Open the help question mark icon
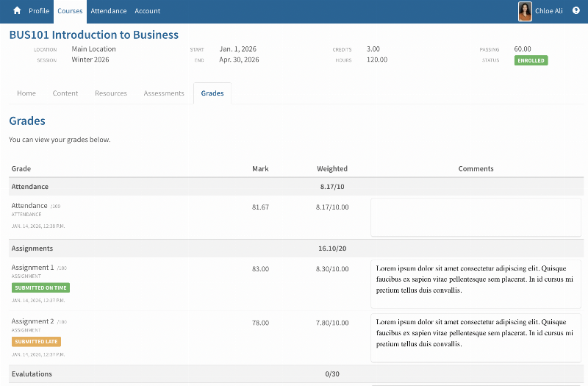 point(576,11)
